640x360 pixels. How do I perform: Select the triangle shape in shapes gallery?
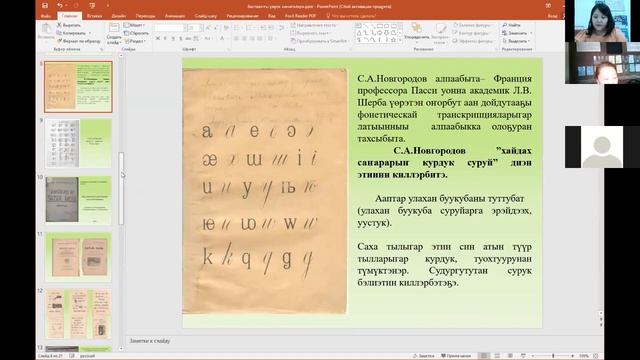[x=359, y=33]
